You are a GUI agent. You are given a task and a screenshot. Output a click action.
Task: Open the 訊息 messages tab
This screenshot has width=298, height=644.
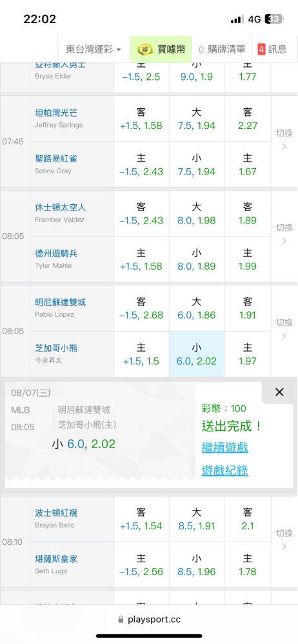click(272, 50)
